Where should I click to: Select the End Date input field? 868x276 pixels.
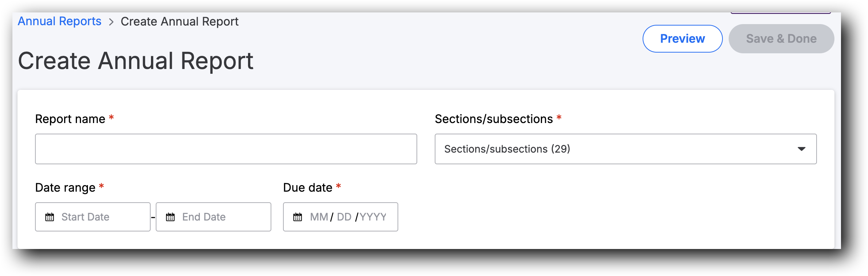click(x=219, y=217)
